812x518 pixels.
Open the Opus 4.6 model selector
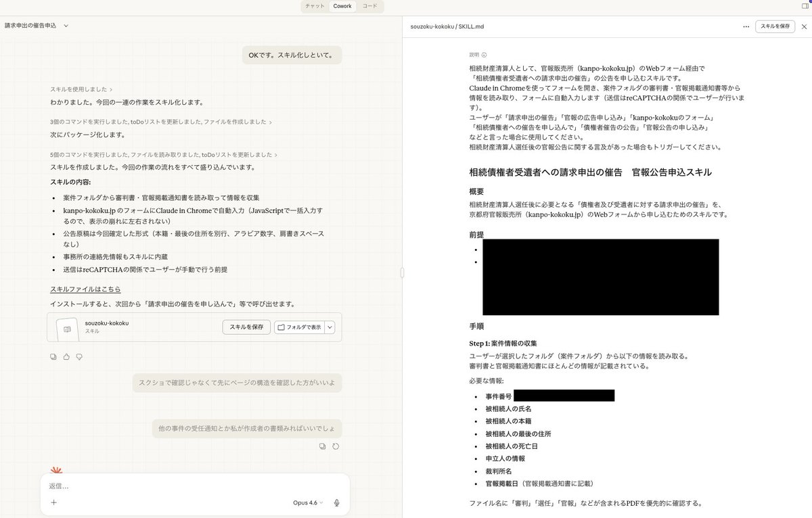[308, 502]
